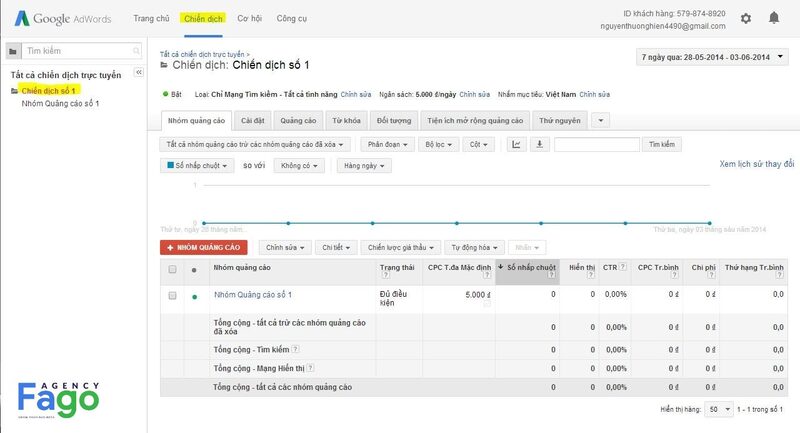Toggle the chart graph icon button
This screenshot has width=800, height=433.
[x=516, y=144]
